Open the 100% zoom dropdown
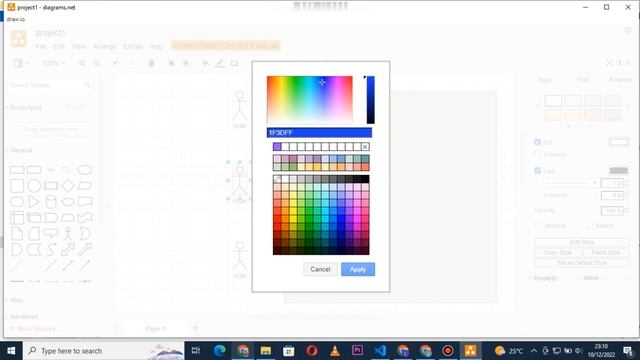 coord(53,63)
